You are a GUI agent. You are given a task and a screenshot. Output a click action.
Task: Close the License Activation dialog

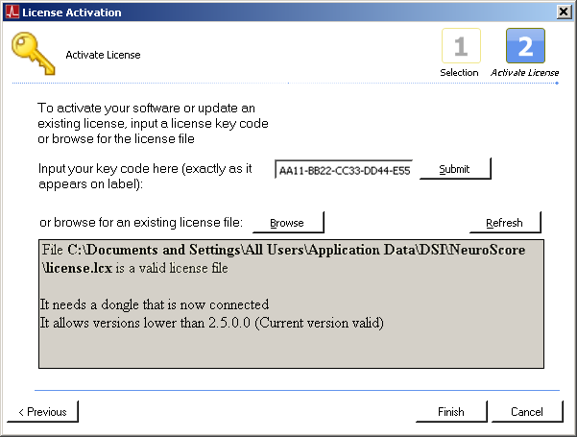(x=564, y=12)
